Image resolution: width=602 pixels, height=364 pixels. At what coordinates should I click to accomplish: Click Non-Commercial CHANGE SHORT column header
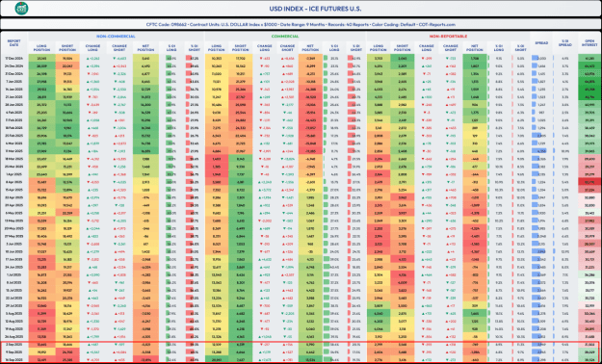(x=118, y=47)
